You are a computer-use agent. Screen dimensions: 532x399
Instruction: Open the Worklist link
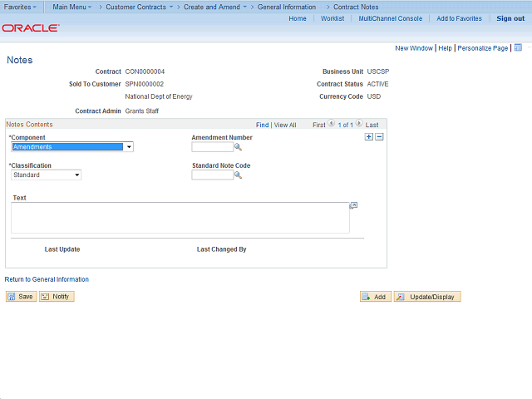[332, 18]
